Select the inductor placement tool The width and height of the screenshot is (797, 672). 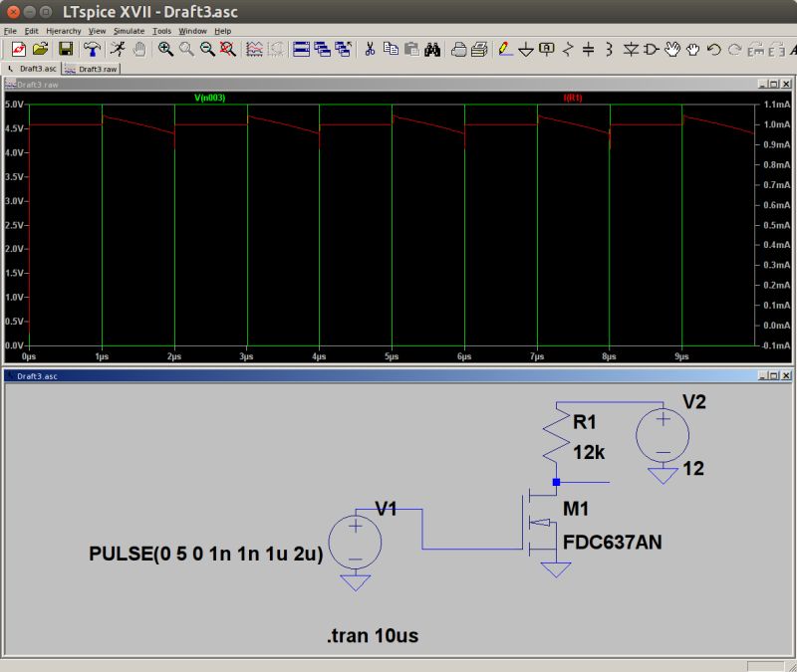coord(607,47)
